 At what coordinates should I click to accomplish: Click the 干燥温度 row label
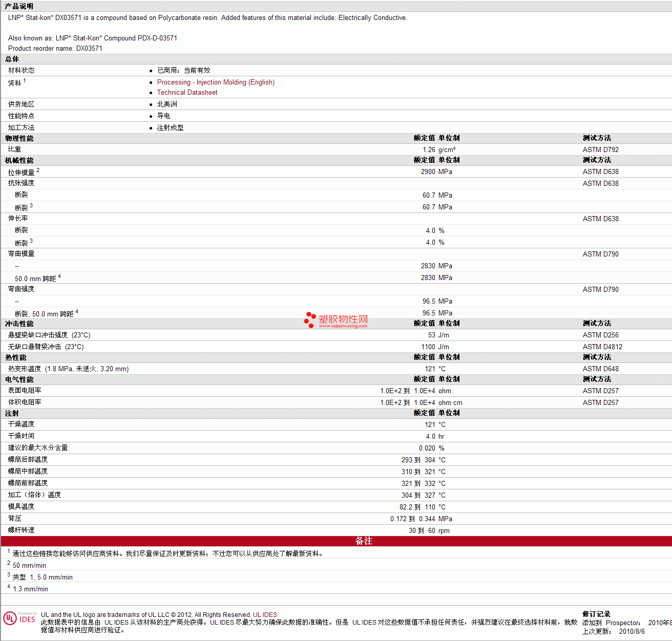pyautogui.click(x=22, y=424)
